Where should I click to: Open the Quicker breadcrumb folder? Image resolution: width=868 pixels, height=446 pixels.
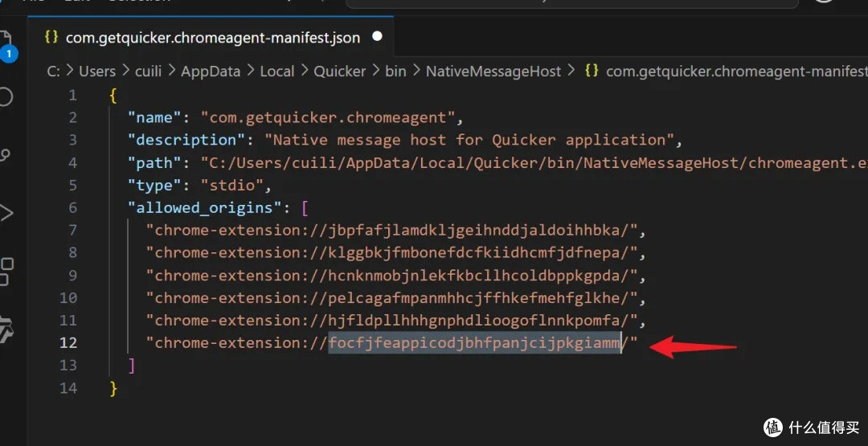click(x=340, y=72)
